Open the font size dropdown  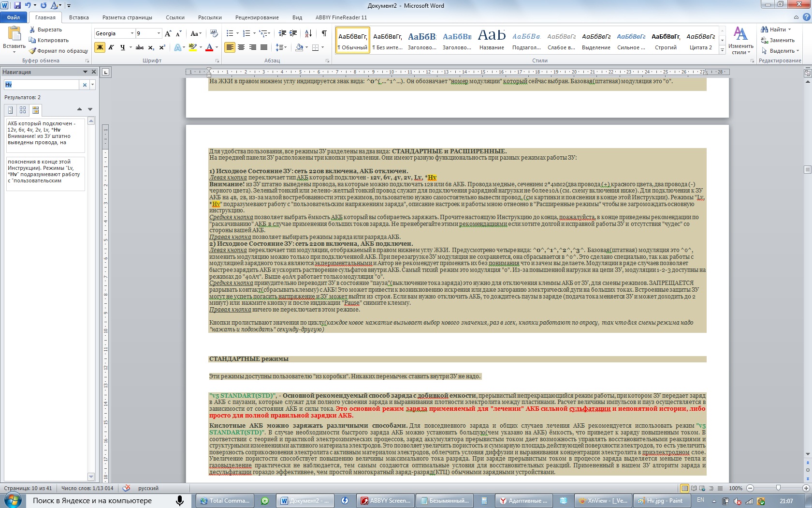pos(159,33)
